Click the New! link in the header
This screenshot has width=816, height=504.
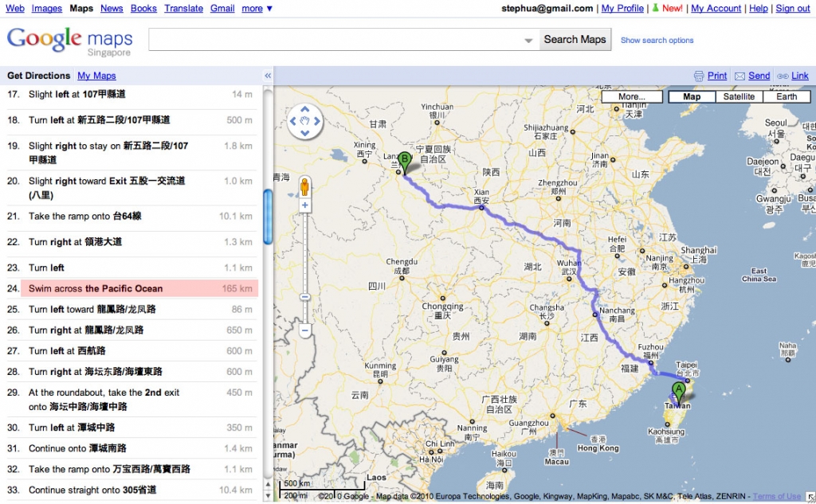[672, 8]
